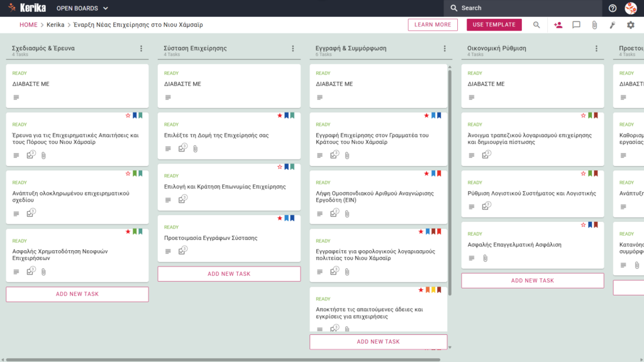Open the board settings gear
Image resolution: width=644 pixels, height=362 pixels.
[630, 25]
